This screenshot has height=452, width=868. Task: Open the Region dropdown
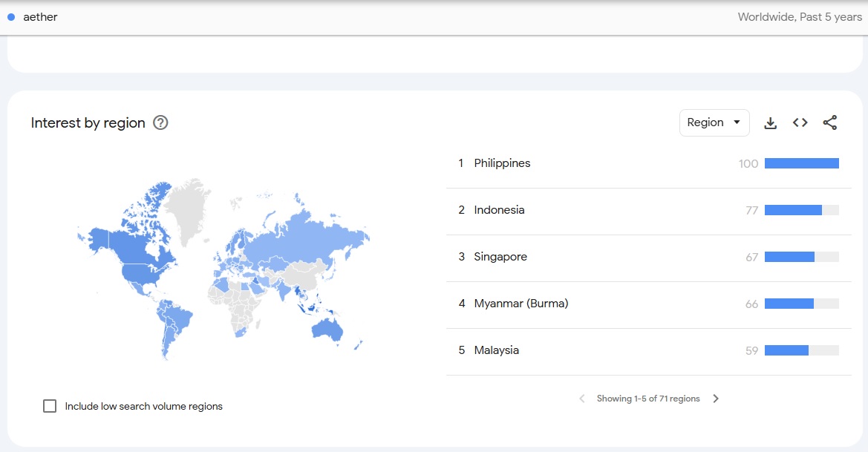click(x=714, y=122)
